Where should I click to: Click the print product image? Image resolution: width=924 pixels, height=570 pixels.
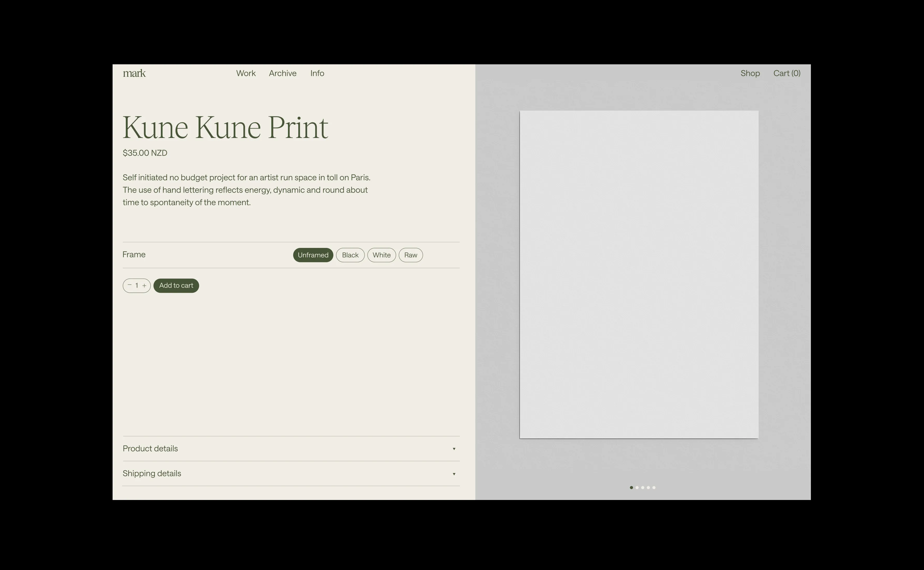[639, 274]
